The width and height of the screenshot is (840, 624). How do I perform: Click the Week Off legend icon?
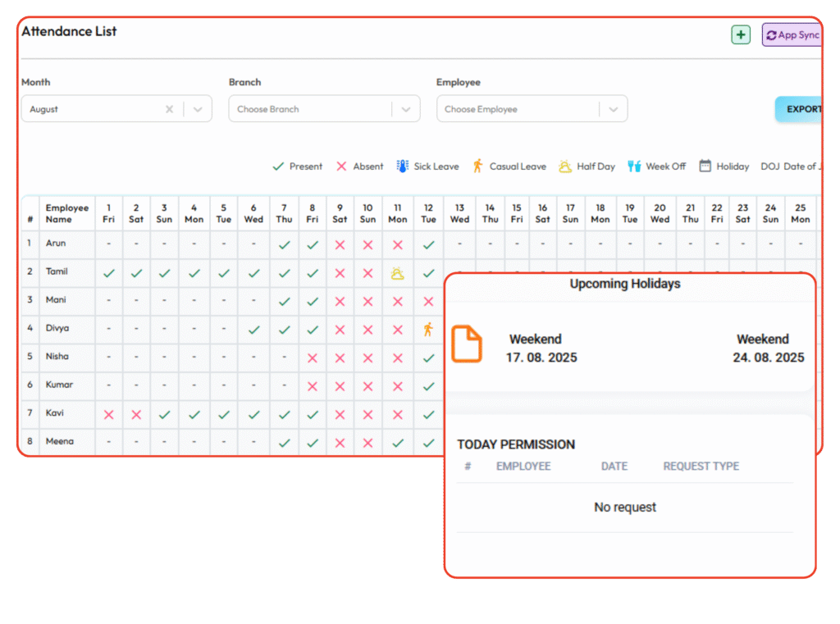point(634,166)
